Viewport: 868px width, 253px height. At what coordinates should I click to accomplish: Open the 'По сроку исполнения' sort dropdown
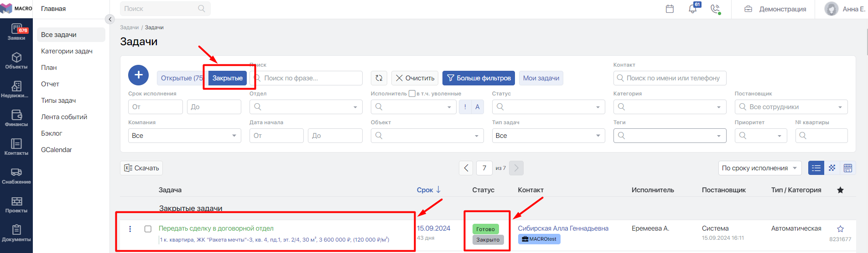(759, 168)
